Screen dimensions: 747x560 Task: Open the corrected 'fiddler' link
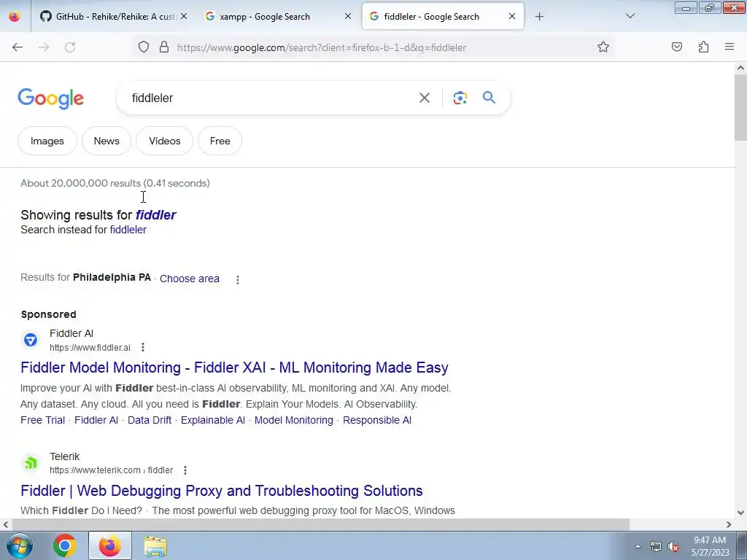point(156,215)
